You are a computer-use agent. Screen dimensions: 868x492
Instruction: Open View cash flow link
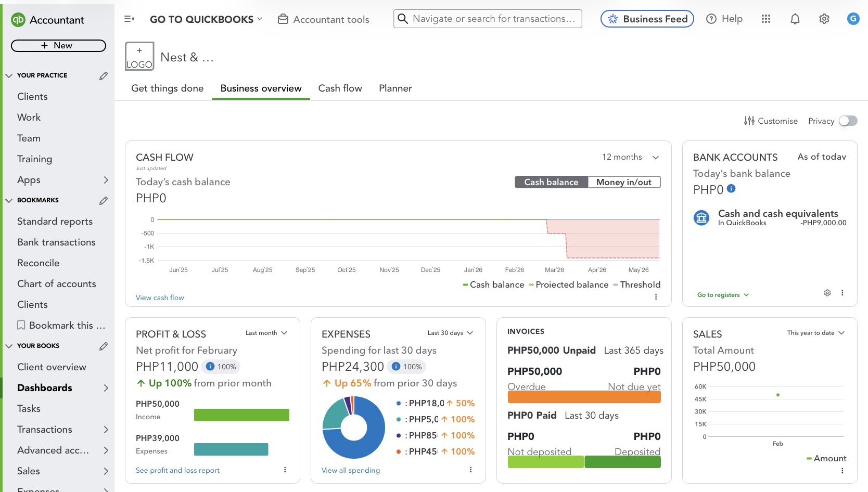click(160, 297)
